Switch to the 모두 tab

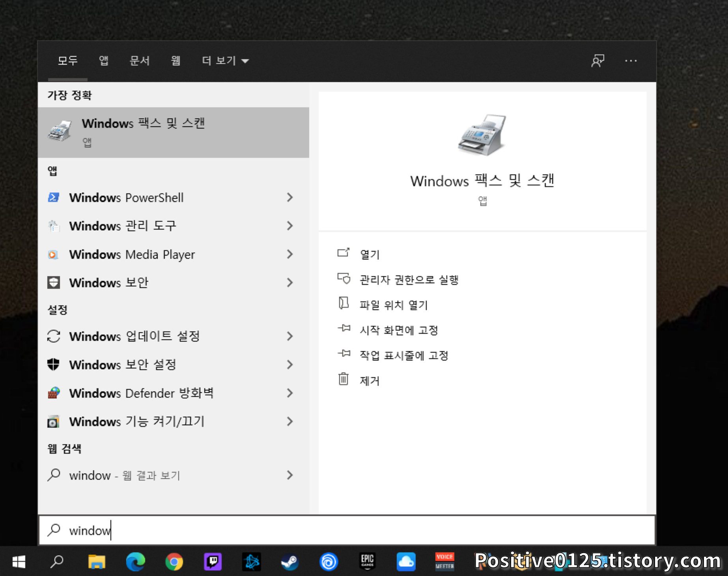pos(68,61)
